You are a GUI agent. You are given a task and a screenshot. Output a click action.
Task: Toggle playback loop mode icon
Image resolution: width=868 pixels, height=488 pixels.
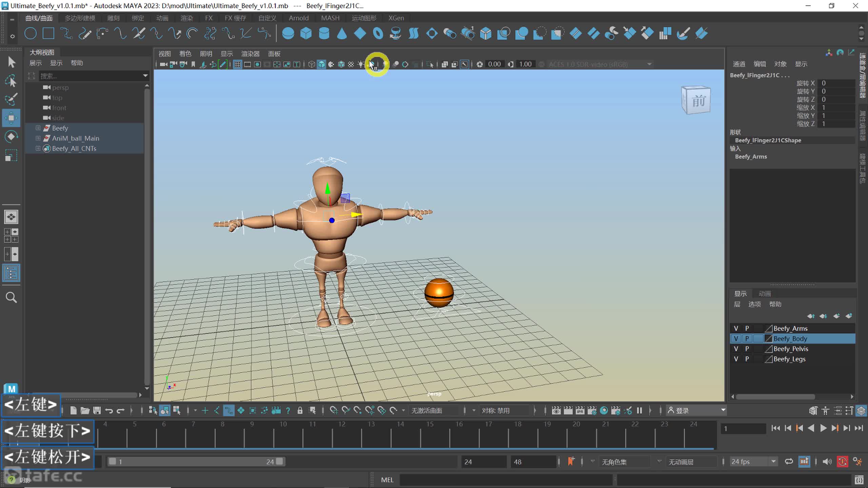[789, 462]
